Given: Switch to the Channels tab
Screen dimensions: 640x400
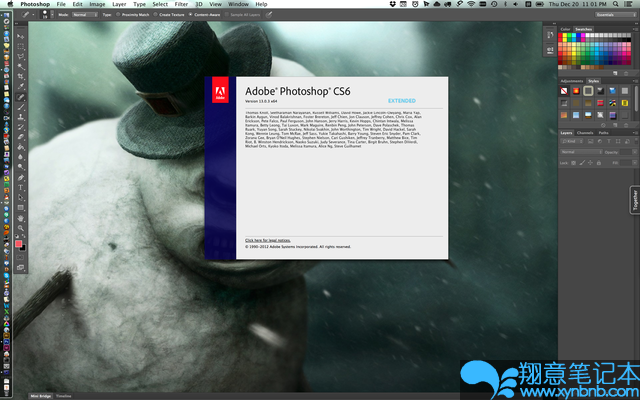Looking at the screenshot, I should 585,133.
